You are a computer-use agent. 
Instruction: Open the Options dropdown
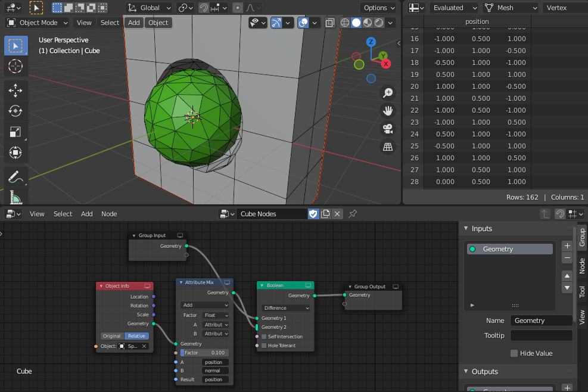[x=379, y=8]
